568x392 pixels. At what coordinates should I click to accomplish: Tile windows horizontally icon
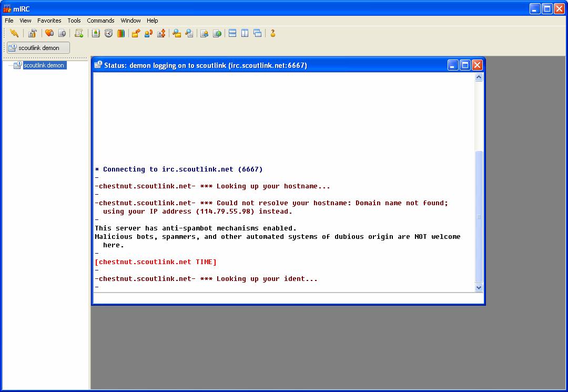coord(232,33)
